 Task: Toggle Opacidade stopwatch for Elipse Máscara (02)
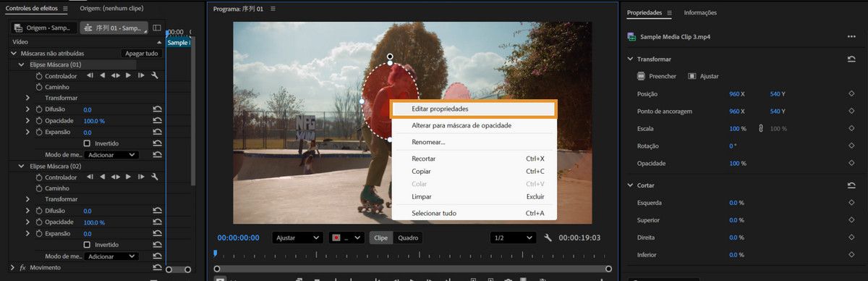pyautogui.click(x=39, y=222)
